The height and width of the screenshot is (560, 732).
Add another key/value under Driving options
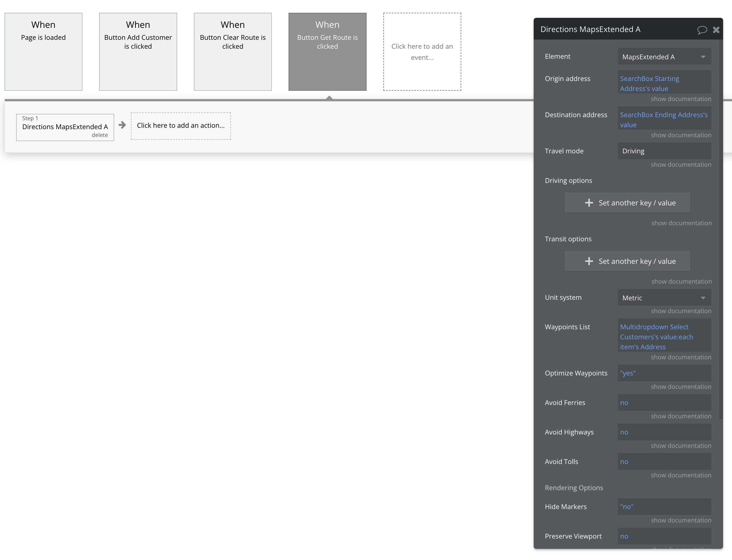click(x=627, y=202)
